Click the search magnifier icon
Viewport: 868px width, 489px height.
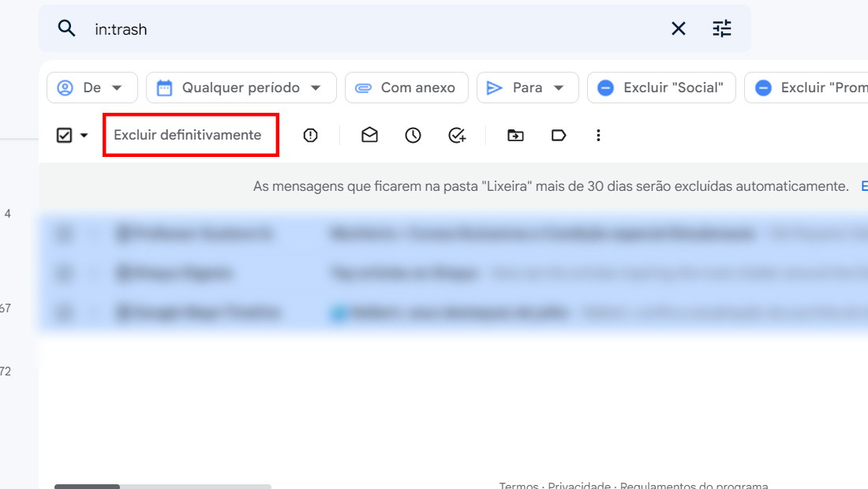click(x=66, y=28)
